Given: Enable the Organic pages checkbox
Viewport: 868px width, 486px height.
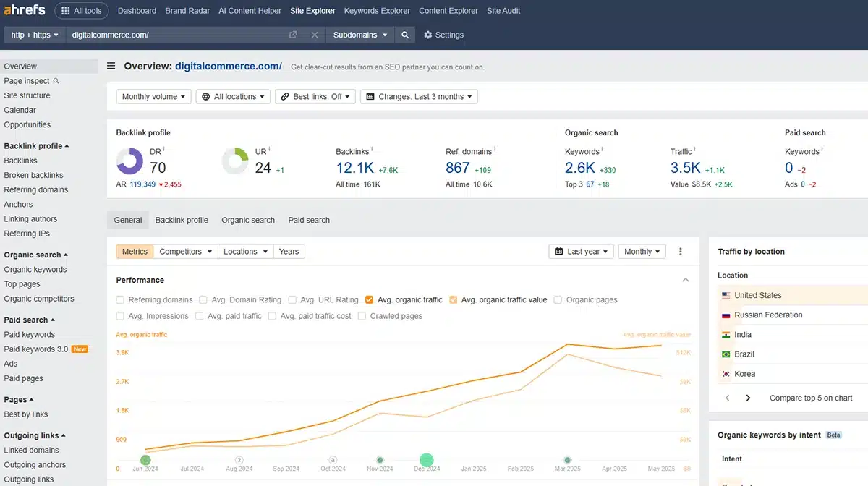Looking at the screenshot, I should click(558, 299).
